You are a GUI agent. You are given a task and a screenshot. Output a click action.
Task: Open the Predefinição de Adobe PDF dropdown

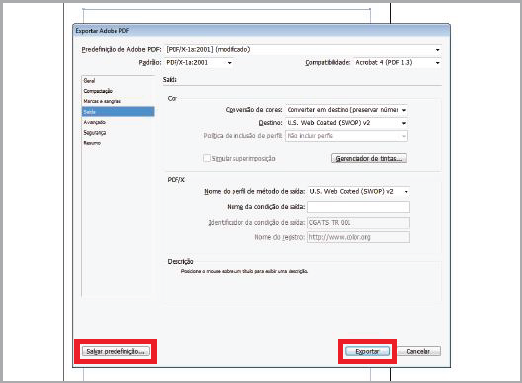coord(303,49)
